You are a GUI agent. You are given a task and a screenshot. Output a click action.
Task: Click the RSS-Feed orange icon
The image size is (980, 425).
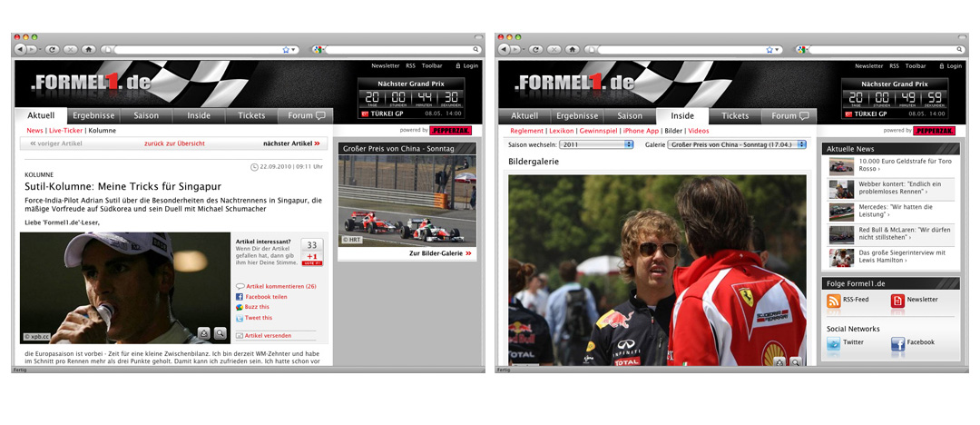coord(833,301)
